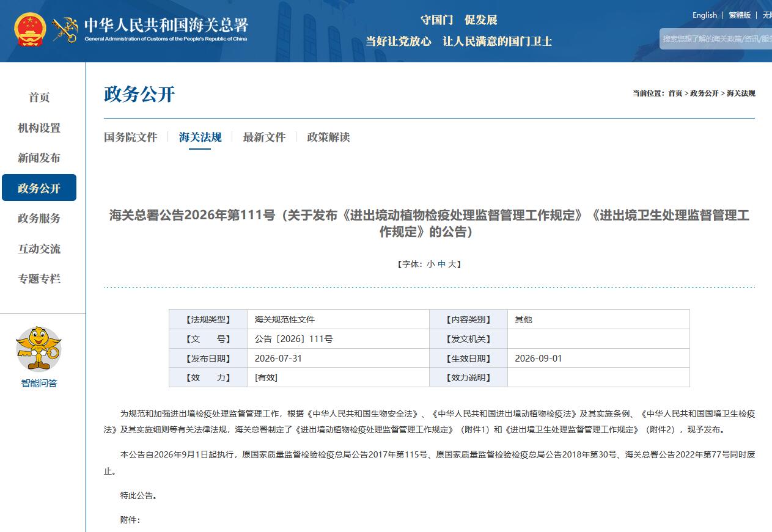Select large font size 大

coord(452,264)
